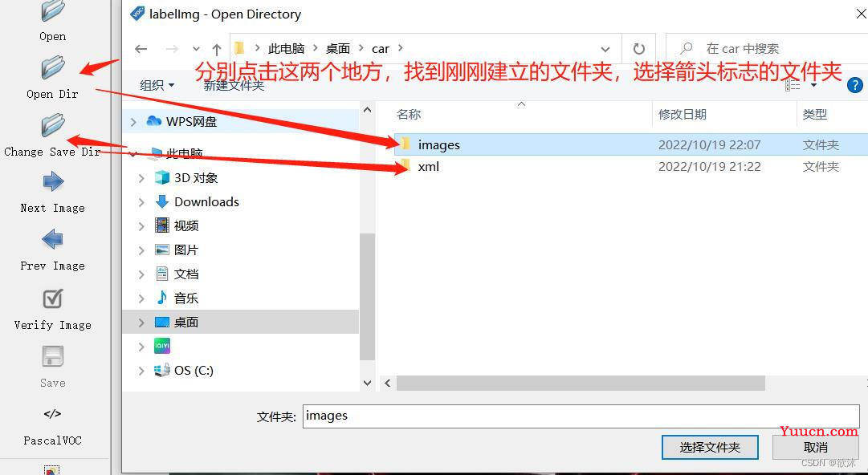Click the 文件夹 name input field

(581, 416)
